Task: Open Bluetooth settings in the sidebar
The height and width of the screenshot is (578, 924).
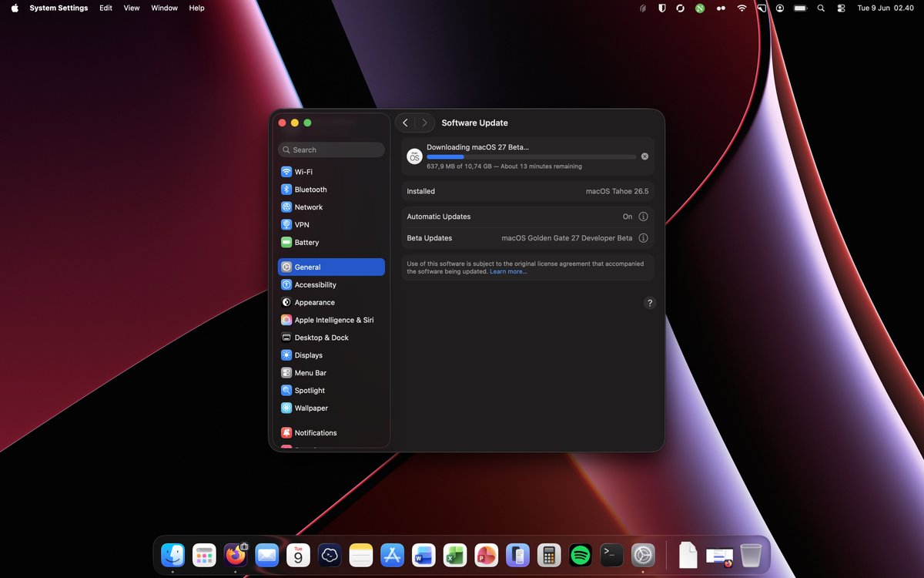Action: pyautogui.click(x=331, y=190)
